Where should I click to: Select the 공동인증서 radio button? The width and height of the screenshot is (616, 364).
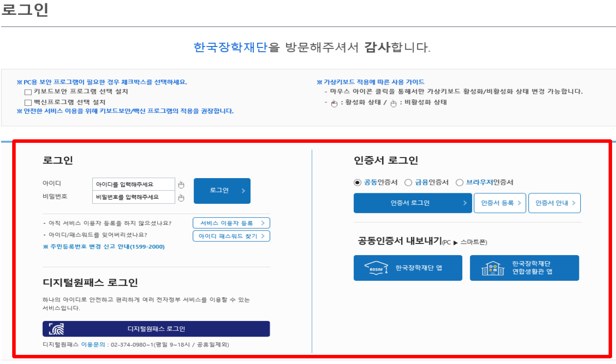(x=357, y=182)
